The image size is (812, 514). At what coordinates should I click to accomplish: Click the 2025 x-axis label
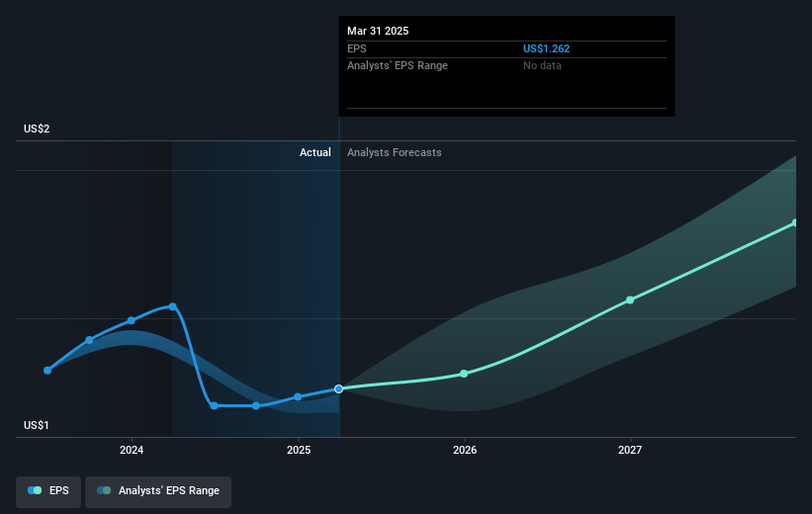299,450
